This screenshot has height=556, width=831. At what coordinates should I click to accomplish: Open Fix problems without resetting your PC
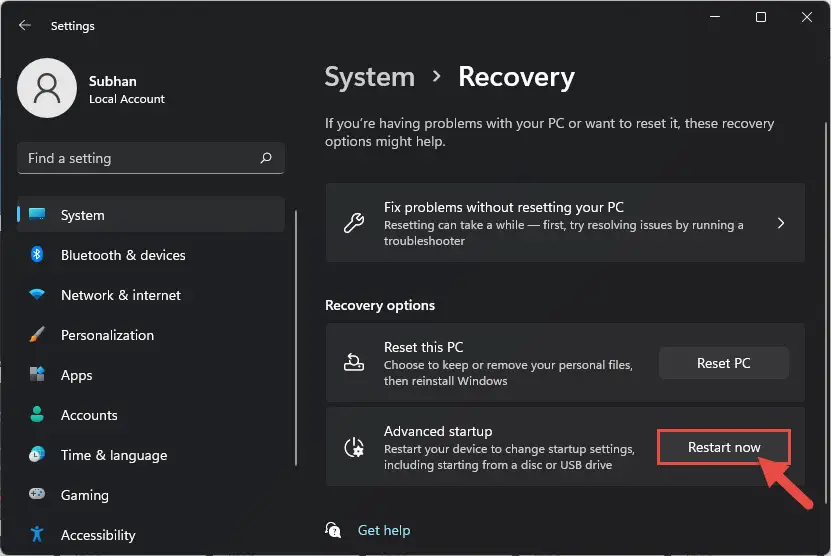pos(565,223)
